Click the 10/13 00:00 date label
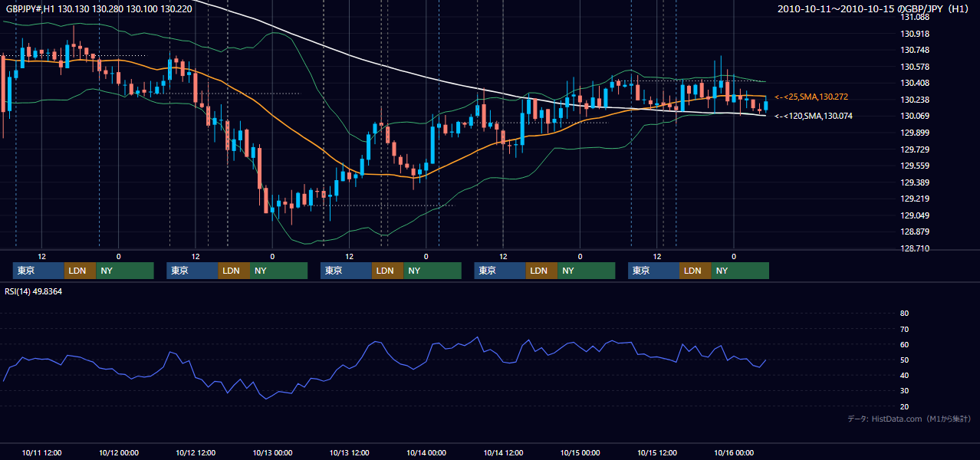 point(272,452)
